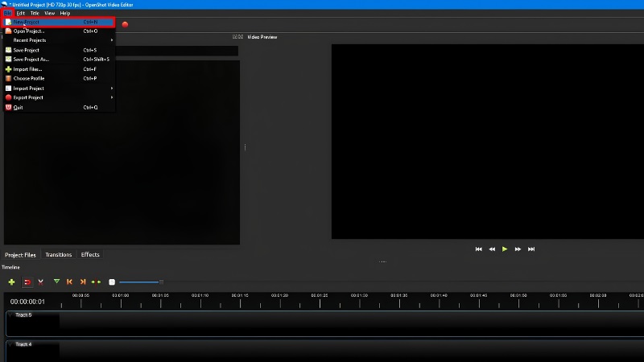
Task: Select Save Project As menu entry
Action: (x=58, y=59)
